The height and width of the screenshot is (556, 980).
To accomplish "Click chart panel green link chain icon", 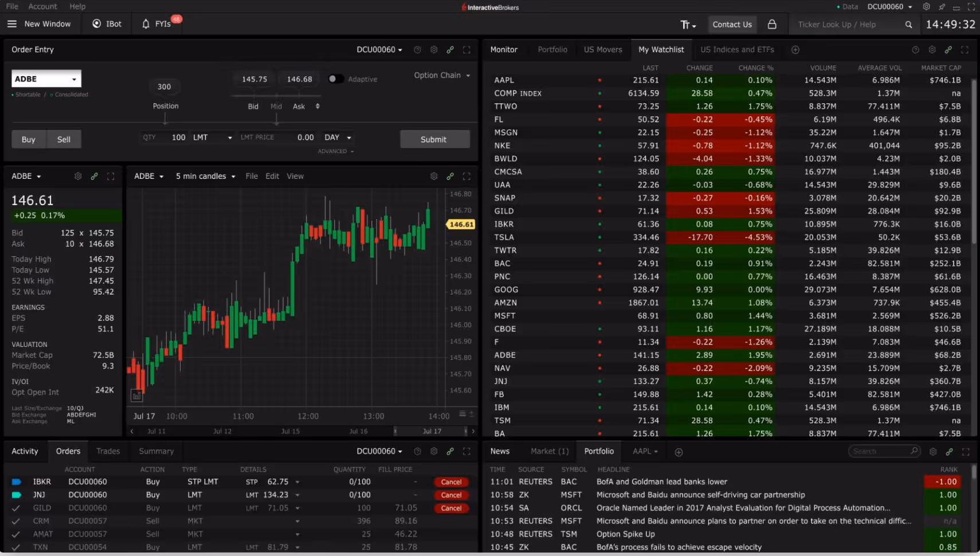I will (450, 177).
